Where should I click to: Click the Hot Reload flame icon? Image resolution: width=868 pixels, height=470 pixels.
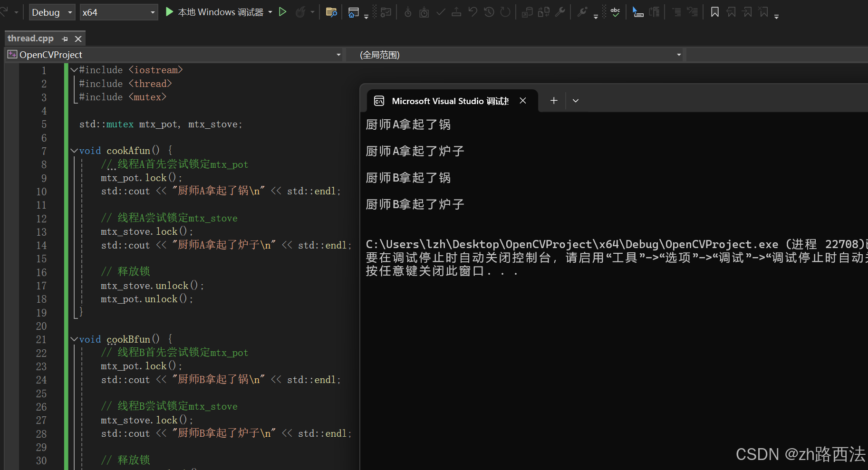pos(300,12)
